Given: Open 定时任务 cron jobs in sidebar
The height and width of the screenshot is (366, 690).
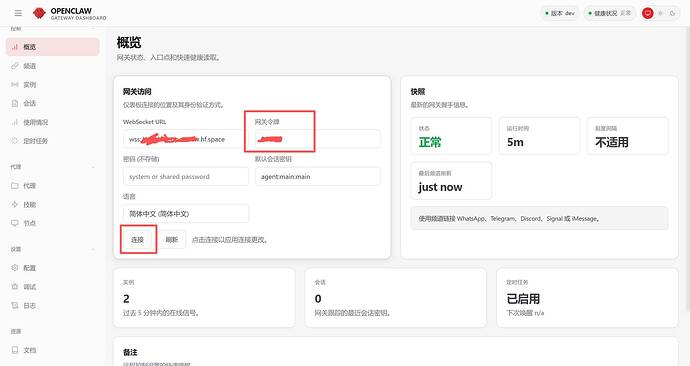Looking at the screenshot, I should pos(53,141).
